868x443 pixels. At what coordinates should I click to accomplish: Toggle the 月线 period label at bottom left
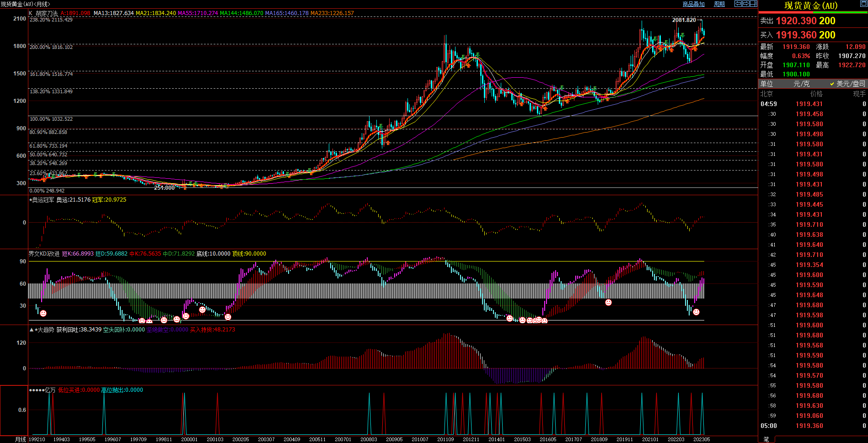tap(20, 439)
